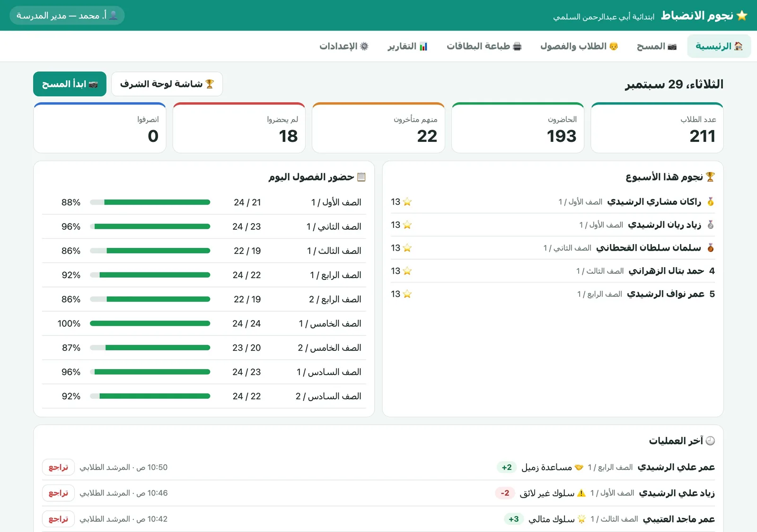
Task: Click the clock icon beside آخر العمليات
Action: (710, 441)
